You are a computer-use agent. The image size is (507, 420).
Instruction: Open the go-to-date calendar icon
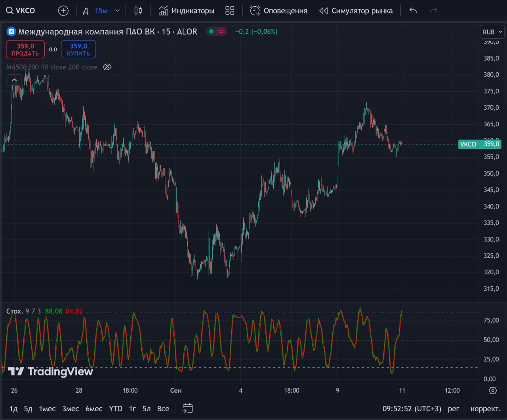click(187, 409)
